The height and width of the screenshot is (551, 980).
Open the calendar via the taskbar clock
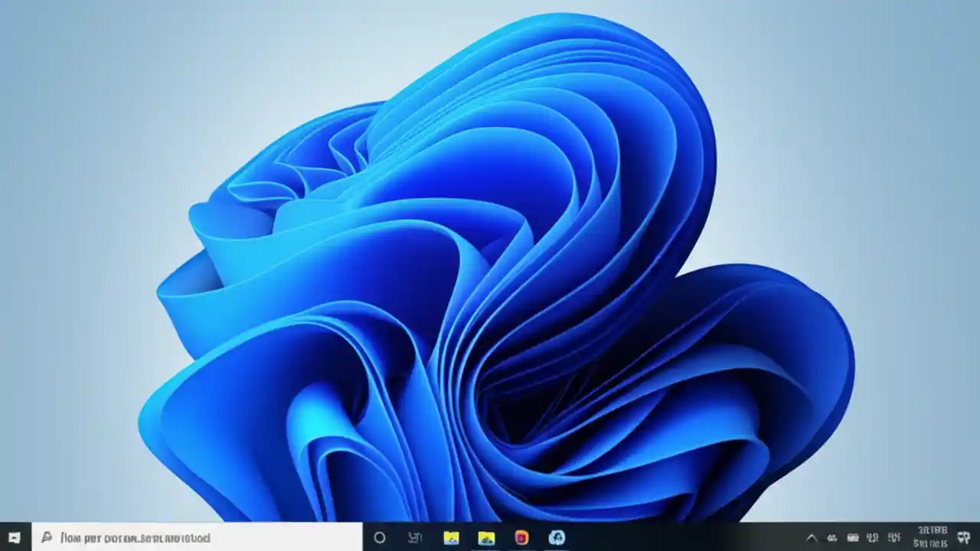click(x=930, y=539)
